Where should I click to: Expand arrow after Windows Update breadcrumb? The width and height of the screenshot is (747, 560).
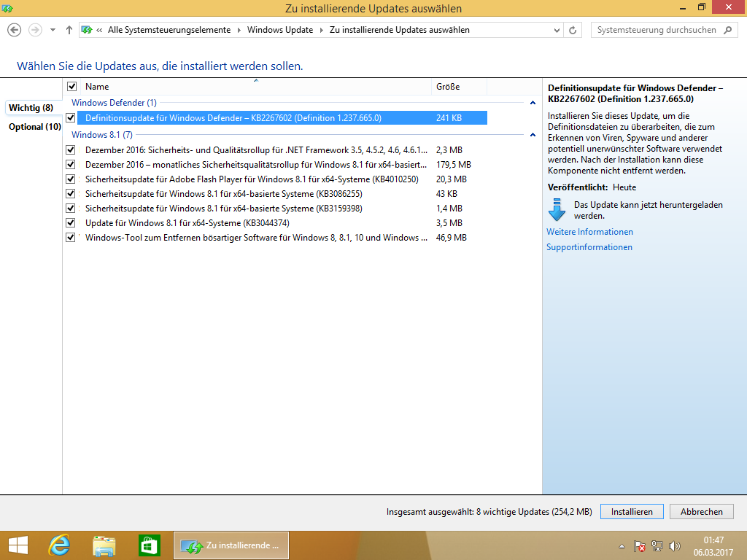[x=321, y=30]
